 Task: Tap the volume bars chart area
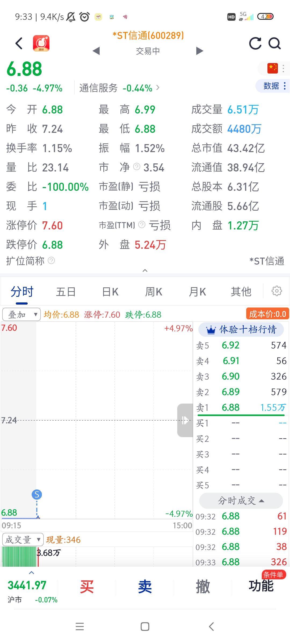(x=97, y=557)
